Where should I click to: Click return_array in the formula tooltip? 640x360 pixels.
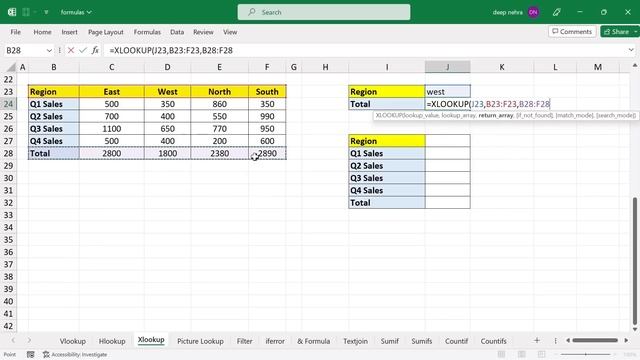coord(496,116)
